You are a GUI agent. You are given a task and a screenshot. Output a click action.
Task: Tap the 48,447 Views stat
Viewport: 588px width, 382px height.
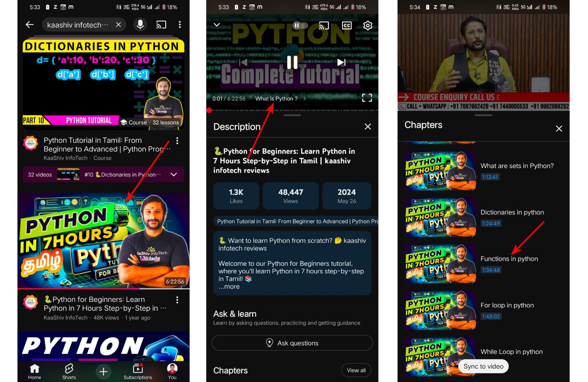[290, 196]
